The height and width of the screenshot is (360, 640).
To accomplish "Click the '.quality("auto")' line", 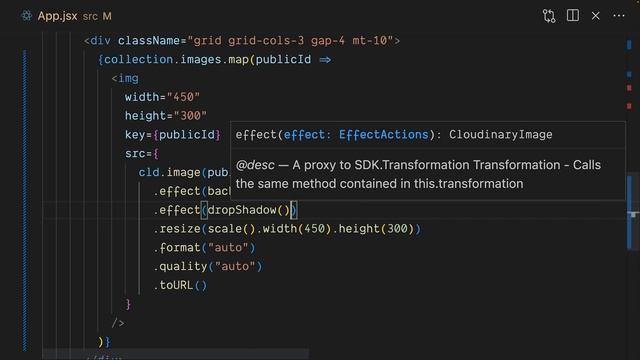I will (208, 266).
